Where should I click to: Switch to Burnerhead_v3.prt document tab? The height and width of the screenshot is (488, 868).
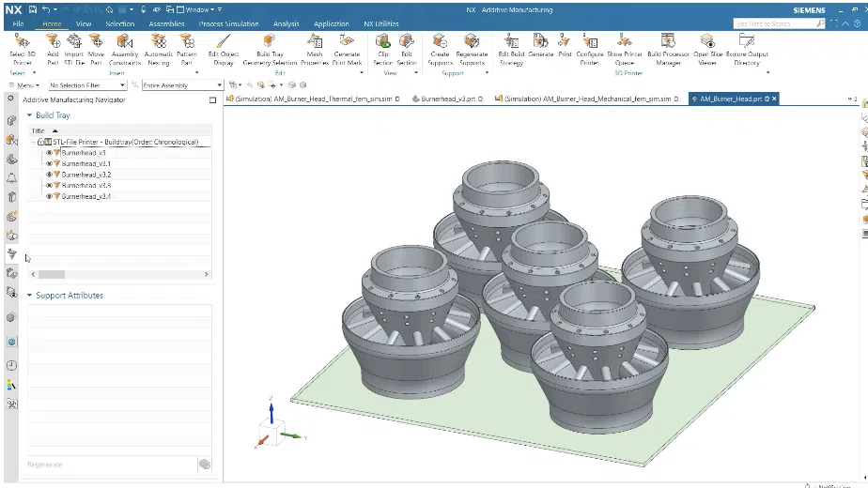(x=447, y=99)
